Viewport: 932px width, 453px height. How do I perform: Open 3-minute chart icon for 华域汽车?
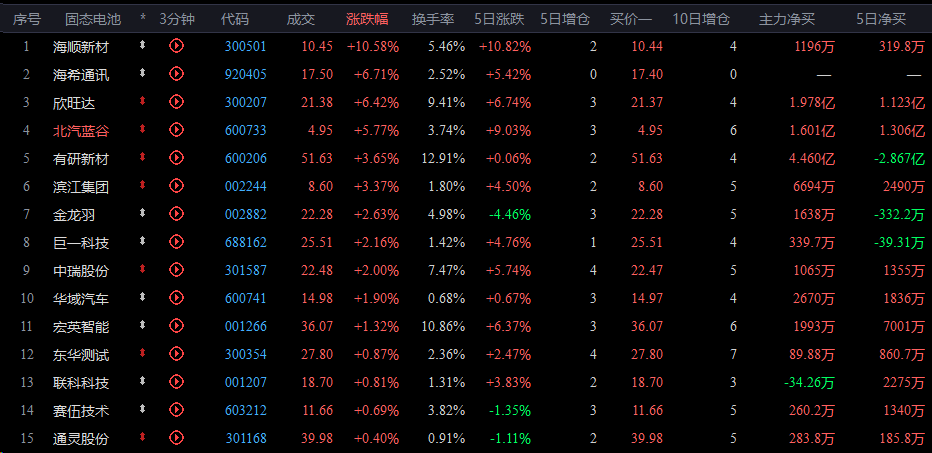click(x=177, y=297)
